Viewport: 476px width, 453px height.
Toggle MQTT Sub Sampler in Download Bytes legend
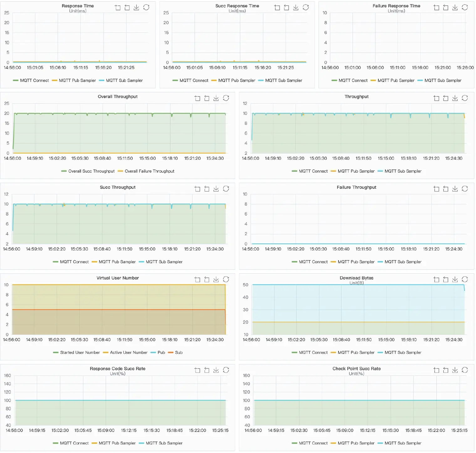[400, 352]
